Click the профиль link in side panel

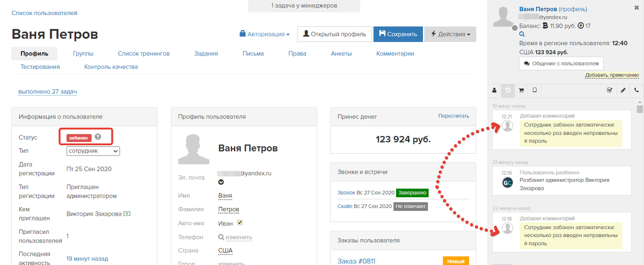(573, 9)
